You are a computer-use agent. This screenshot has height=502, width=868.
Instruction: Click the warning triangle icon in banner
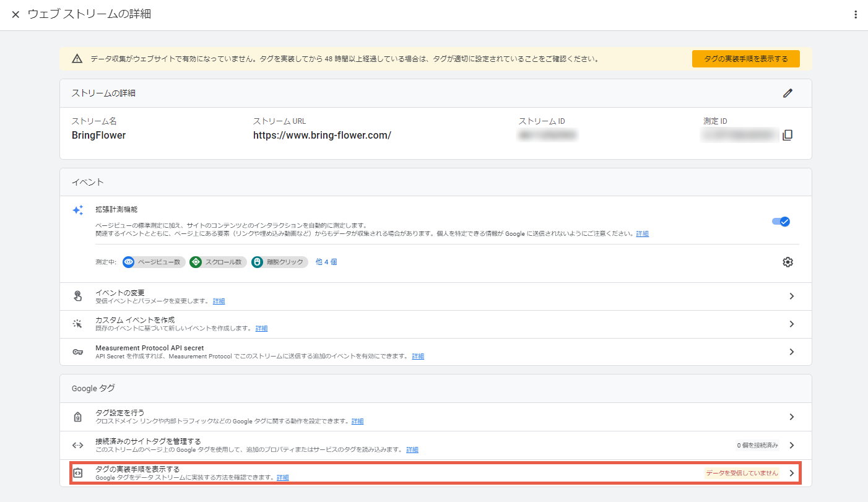[77, 59]
